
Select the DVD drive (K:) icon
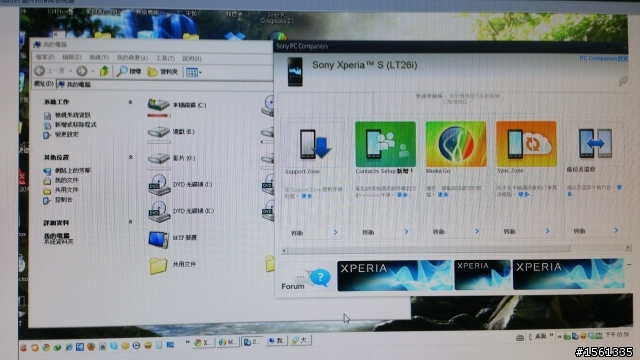click(159, 211)
